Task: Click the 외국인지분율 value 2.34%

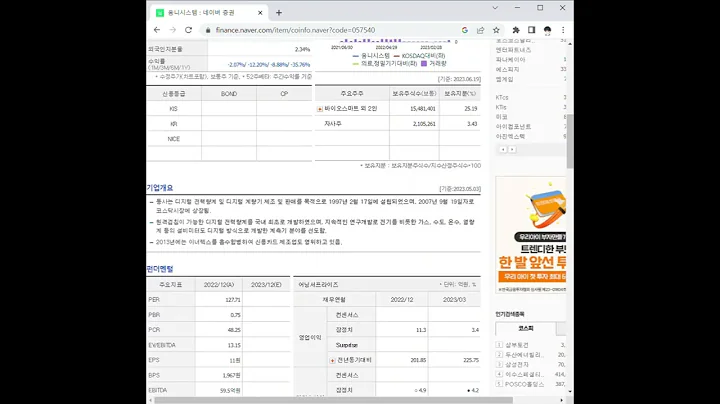Action: pyautogui.click(x=302, y=49)
